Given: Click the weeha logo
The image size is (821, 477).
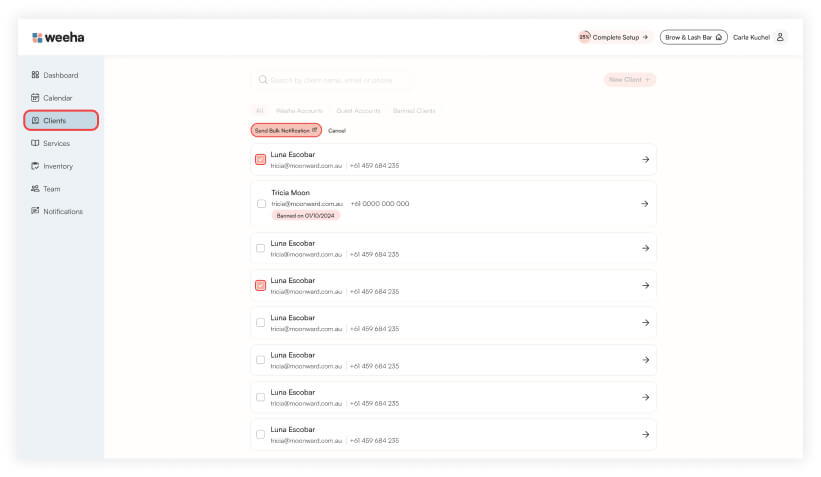Looking at the screenshot, I should [58, 37].
